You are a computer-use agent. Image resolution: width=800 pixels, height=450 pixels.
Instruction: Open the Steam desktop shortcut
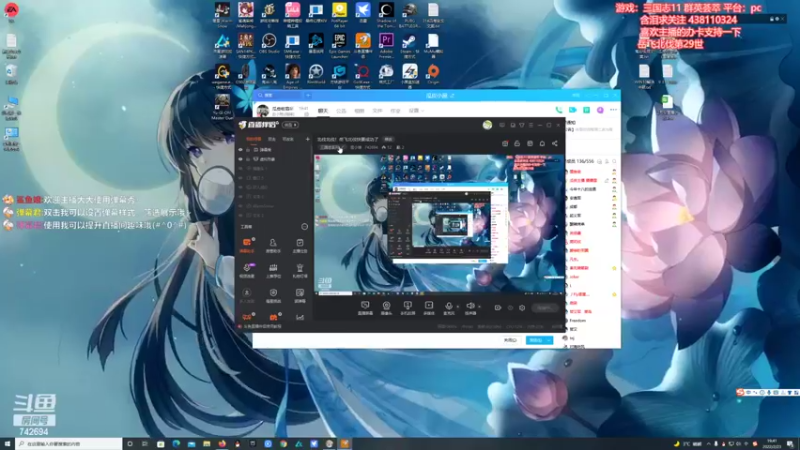(409, 44)
